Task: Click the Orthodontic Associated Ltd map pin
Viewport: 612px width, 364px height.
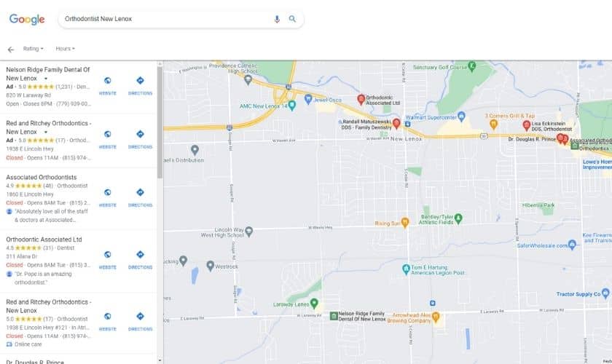Action: (361, 100)
